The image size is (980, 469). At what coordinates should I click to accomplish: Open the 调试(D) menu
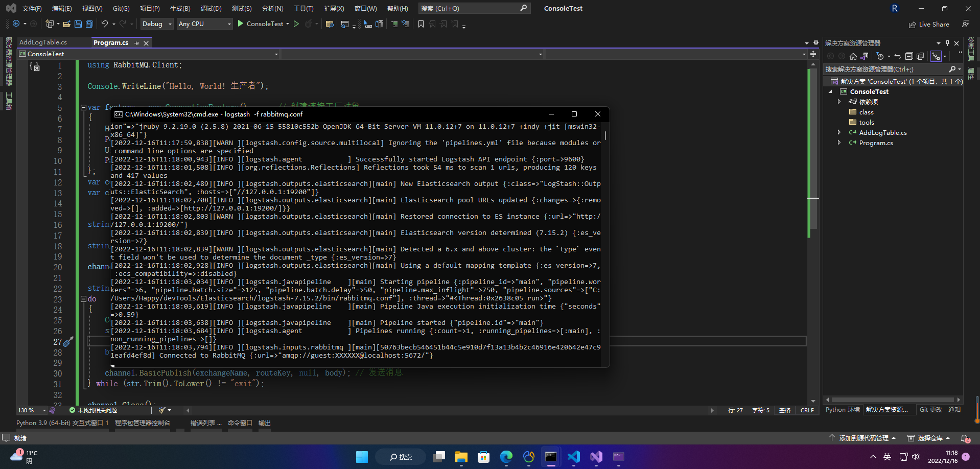[x=211, y=8]
